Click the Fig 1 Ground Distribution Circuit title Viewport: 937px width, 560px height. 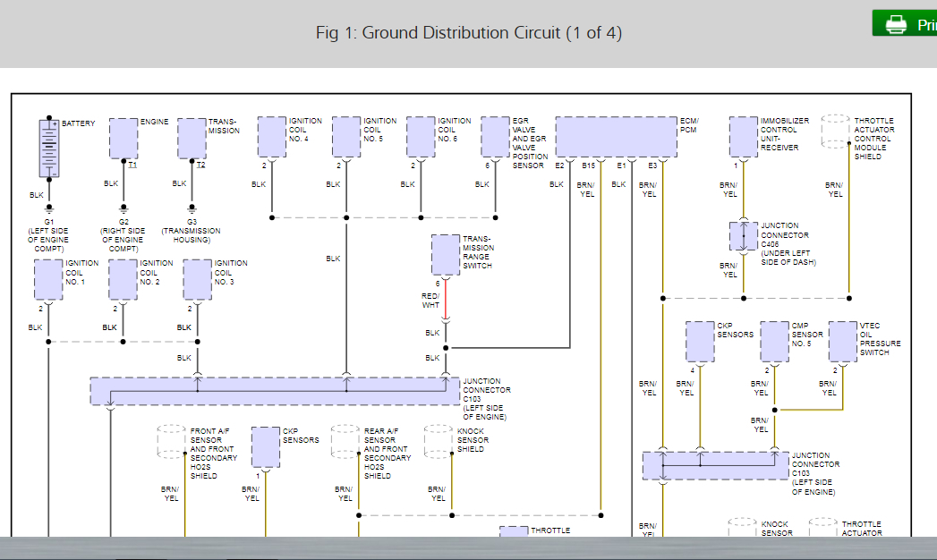[468, 33]
